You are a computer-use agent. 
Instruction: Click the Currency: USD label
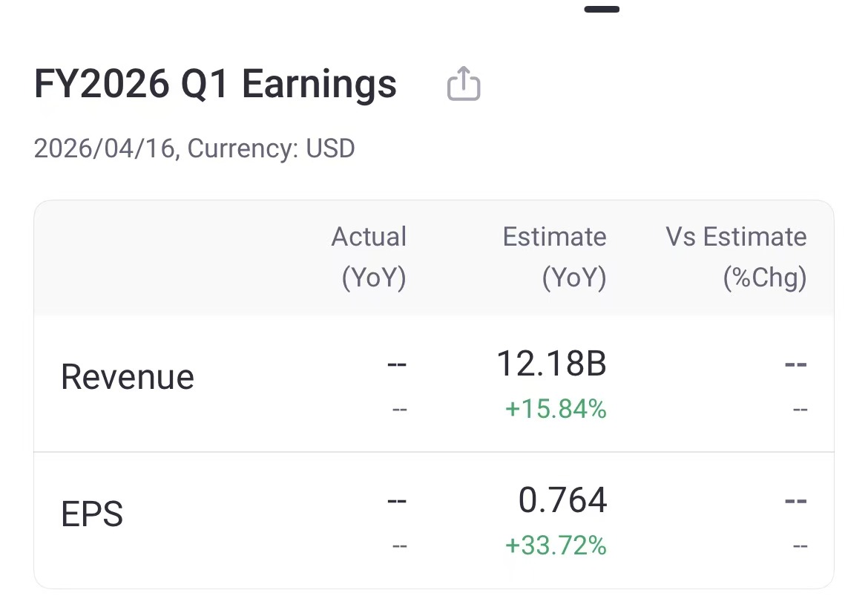(x=270, y=148)
